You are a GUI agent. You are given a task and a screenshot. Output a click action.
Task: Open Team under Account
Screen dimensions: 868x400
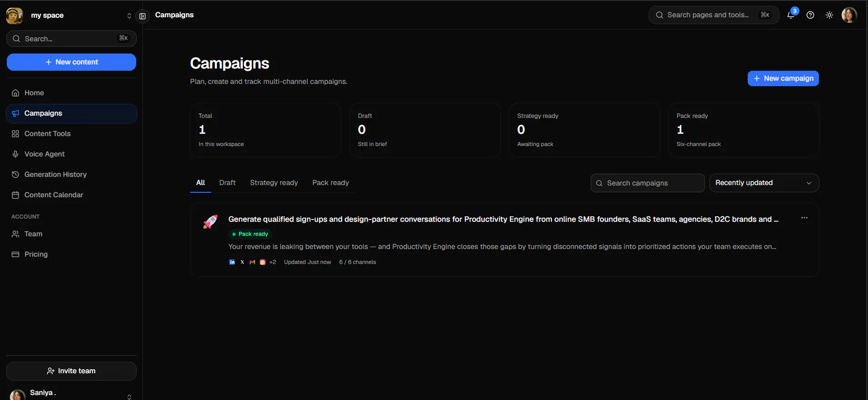pos(71,234)
